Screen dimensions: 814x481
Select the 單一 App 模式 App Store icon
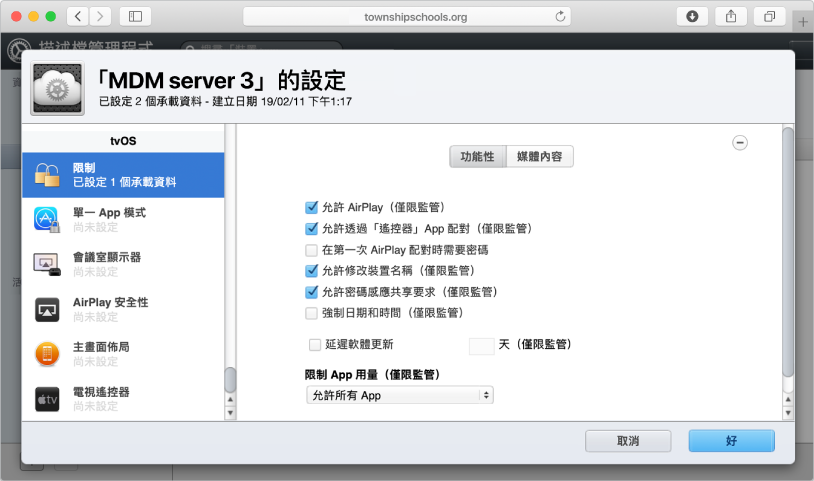(x=47, y=219)
